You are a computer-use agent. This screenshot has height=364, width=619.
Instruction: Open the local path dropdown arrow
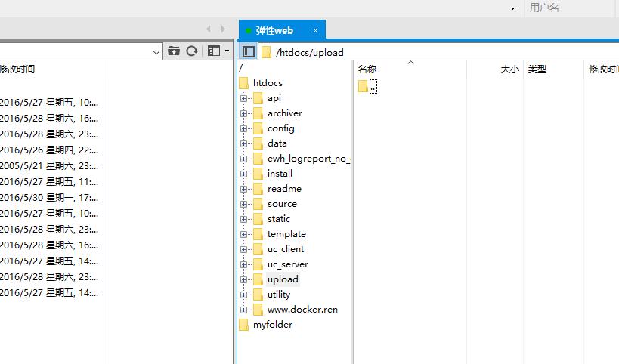(x=156, y=51)
